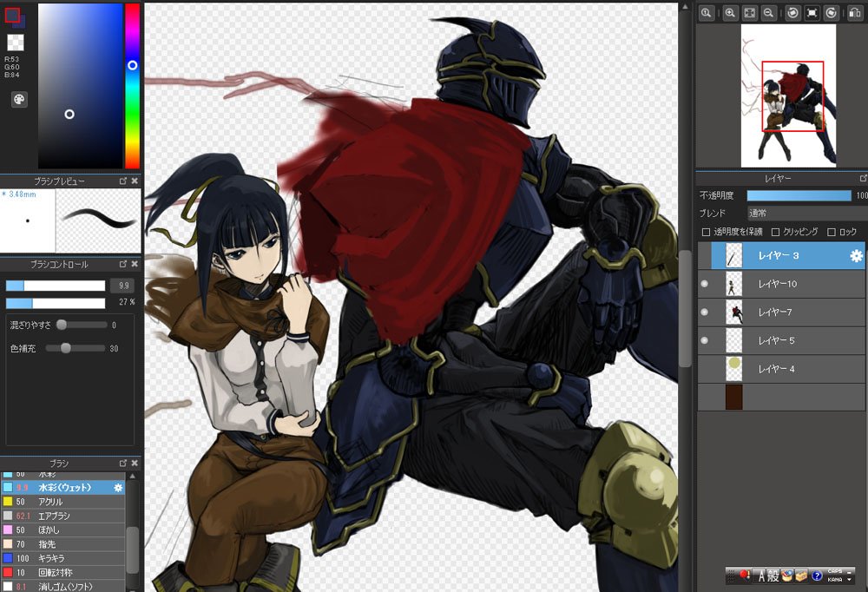The width and height of the screenshot is (868, 592).
Task: Zoom in using the navigator plus magnifier
Action: [x=730, y=13]
